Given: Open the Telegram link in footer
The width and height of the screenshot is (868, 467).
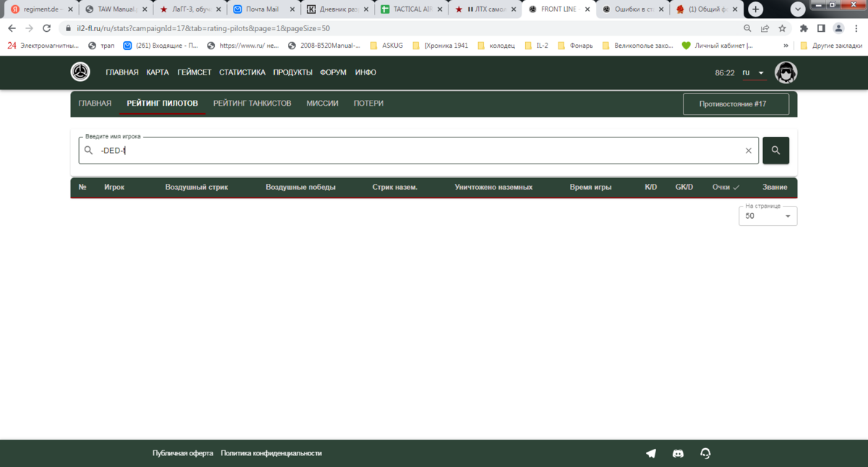Looking at the screenshot, I should tap(651, 453).
